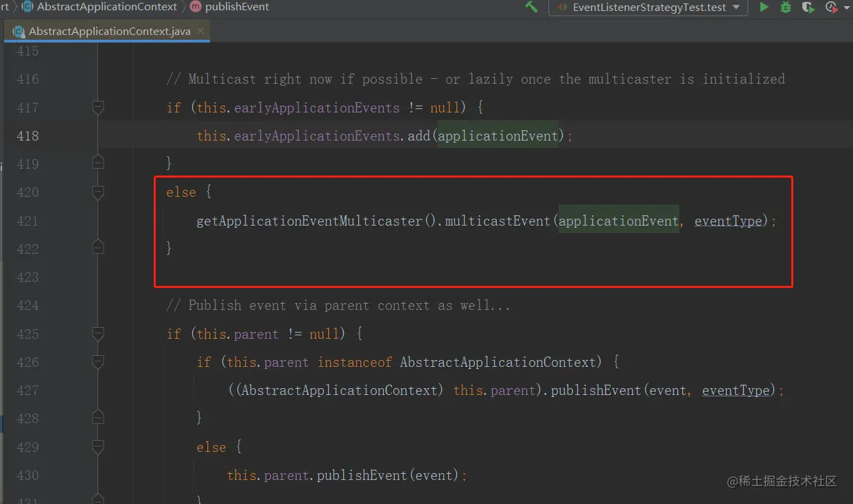Click the Build project hammer icon
The width and height of the screenshot is (853, 504).
coord(531,7)
